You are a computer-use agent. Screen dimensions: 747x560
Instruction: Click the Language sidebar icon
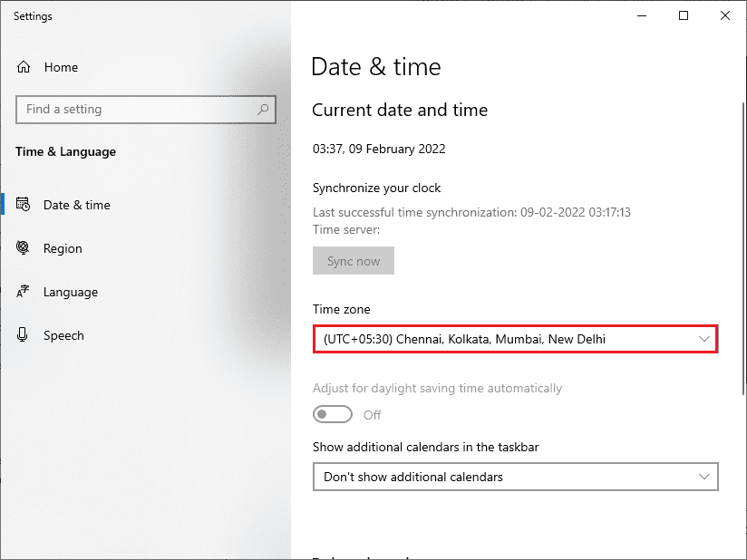24,292
